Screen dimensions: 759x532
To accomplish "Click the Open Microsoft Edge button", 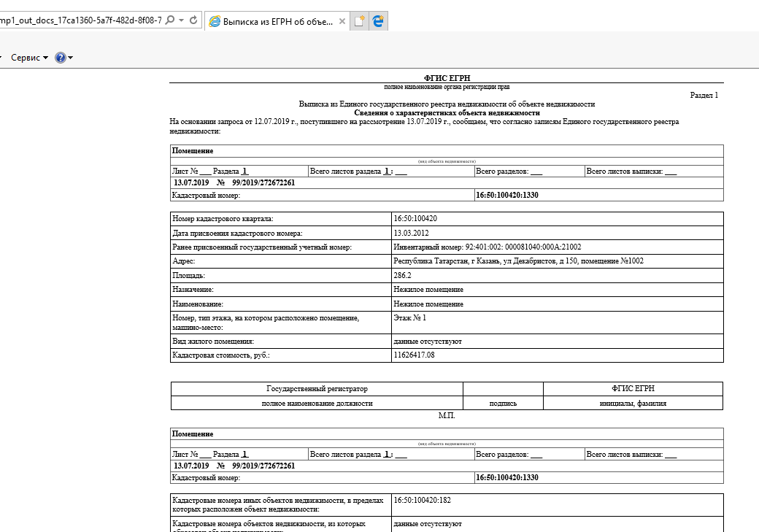I will coord(378,22).
